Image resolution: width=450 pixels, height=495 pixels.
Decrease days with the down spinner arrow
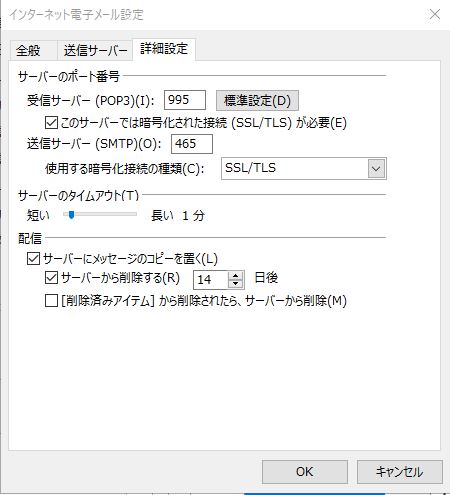[236, 284]
